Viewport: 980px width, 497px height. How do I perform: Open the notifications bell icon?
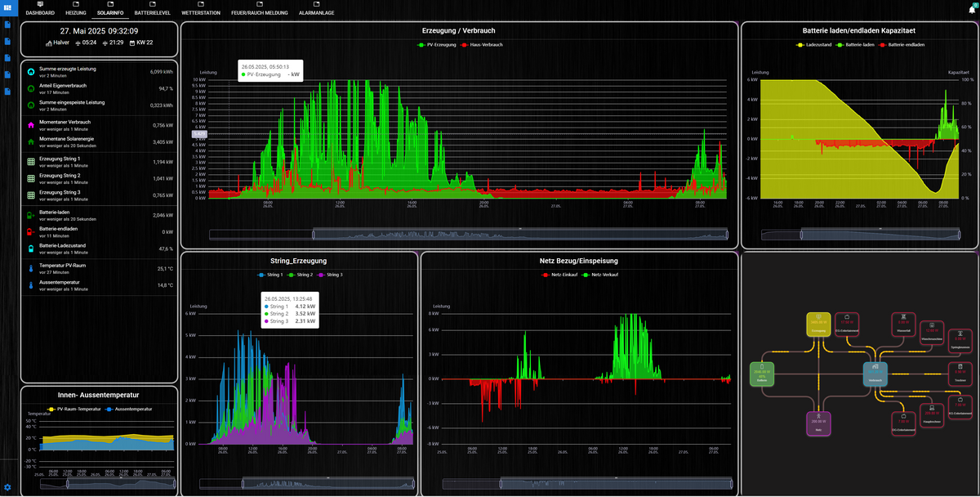(x=973, y=9)
